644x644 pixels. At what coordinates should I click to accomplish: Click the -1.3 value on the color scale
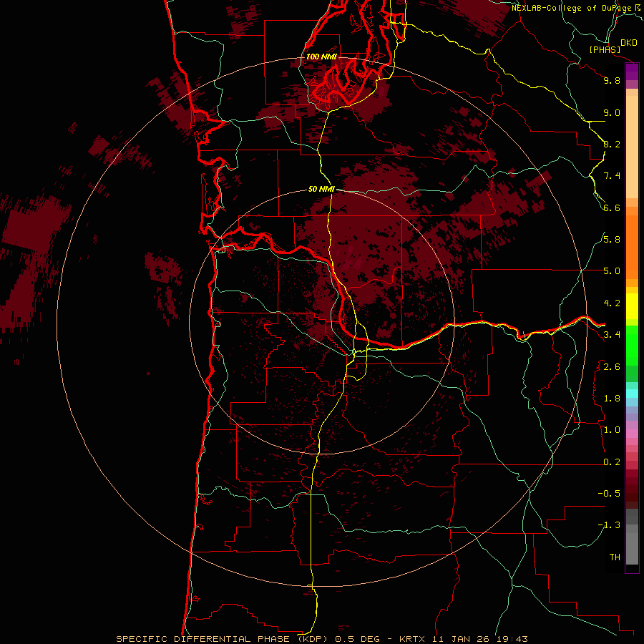[609, 525]
